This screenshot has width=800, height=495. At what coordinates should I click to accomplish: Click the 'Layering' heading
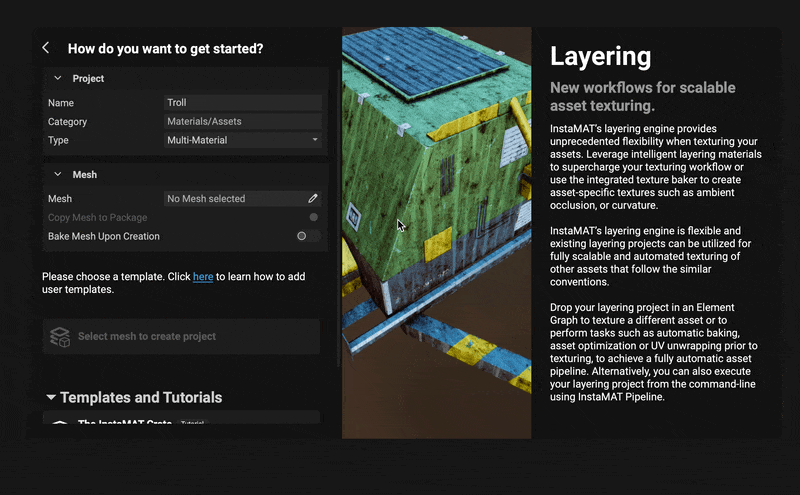click(601, 56)
